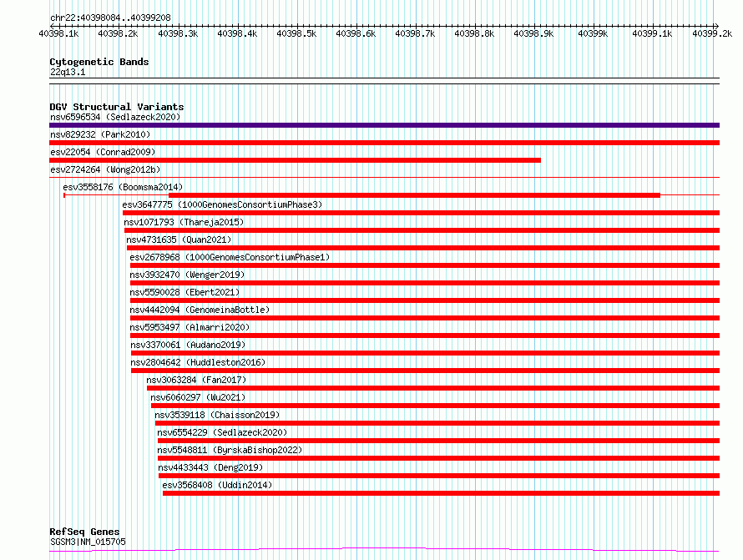Click the nsv6596534 (Sedlazeck2020) variant label
This screenshot has height=560, width=743.
tap(115, 117)
